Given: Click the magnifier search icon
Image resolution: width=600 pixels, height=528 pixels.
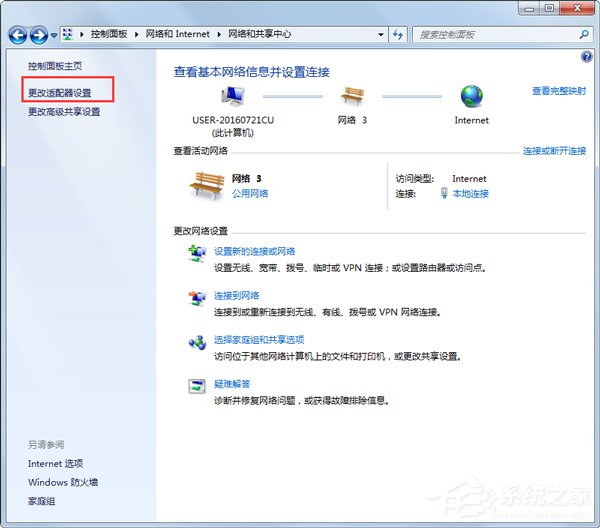Looking at the screenshot, I should [584, 35].
